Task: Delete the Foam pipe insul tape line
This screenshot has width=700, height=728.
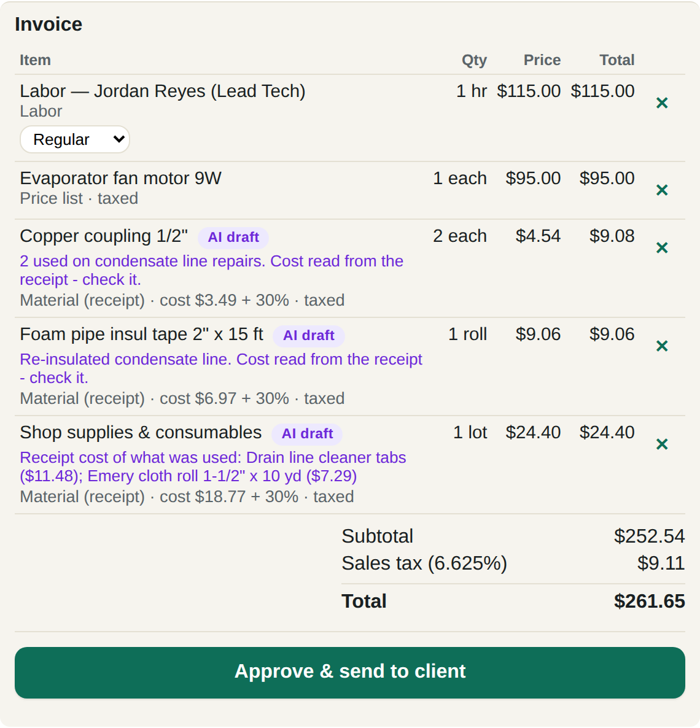Action: pos(662,346)
